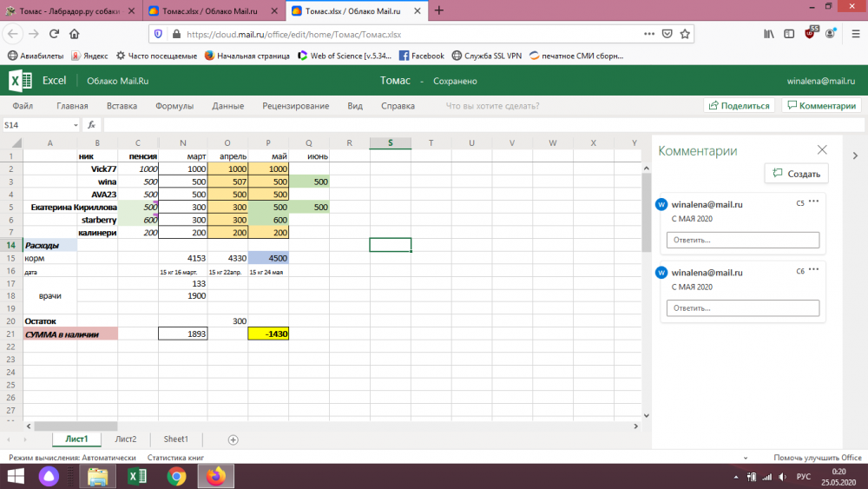868x489 pixels.
Task: Switch to the Лист2 sheet tab
Action: click(126, 439)
